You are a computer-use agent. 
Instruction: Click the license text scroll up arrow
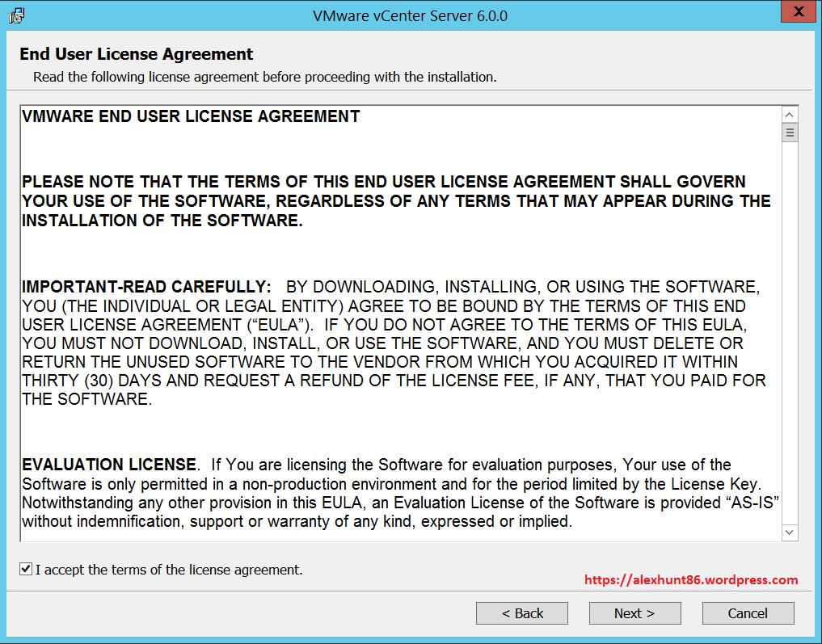coord(790,115)
